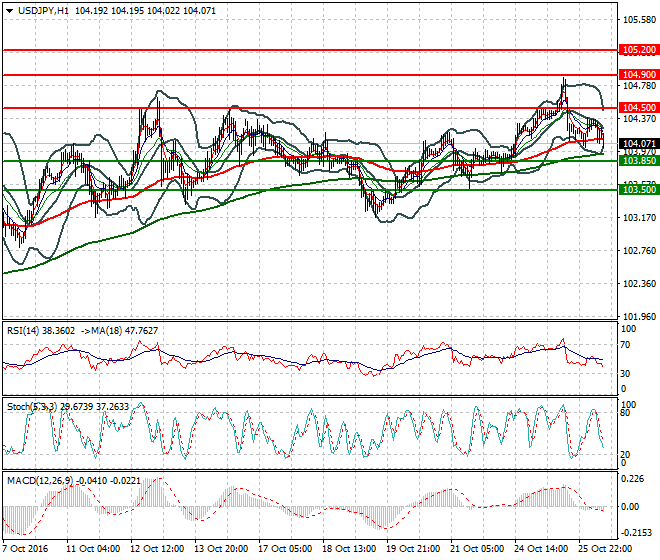The height and width of the screenshot is (560, 660).
Task: Click the 12 Oct 12:00 time label
Action: 157,549
